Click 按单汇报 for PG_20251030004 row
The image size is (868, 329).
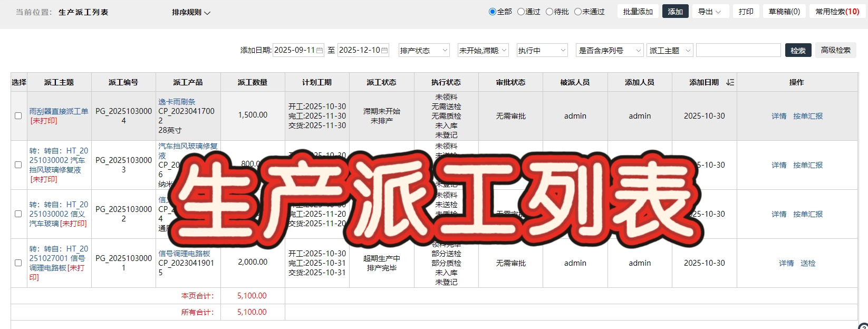coord(808,116)
